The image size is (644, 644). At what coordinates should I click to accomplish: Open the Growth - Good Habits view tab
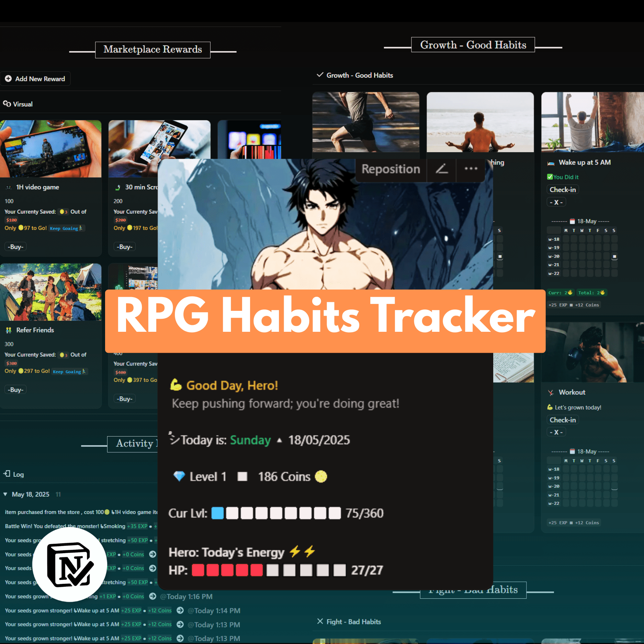point(355,75)
